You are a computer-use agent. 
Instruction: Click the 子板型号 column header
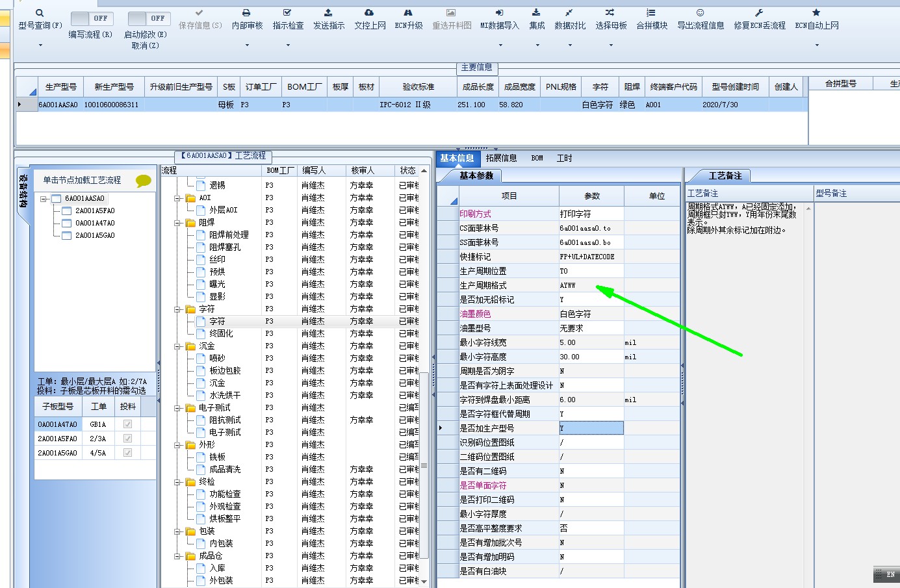[x=58, y=407]
